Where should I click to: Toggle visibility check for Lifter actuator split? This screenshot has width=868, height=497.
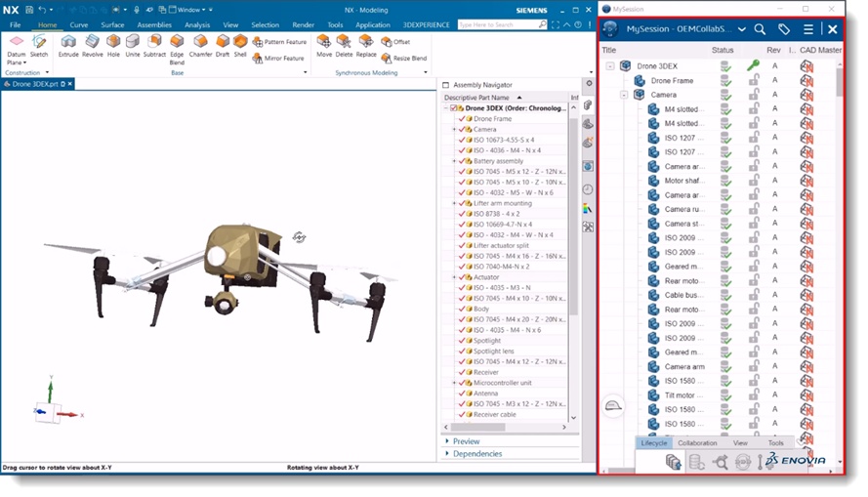tap(462, 245)
